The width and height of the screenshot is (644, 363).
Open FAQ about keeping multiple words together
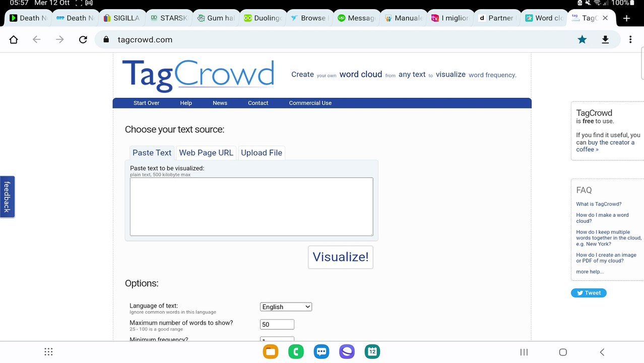609,238
